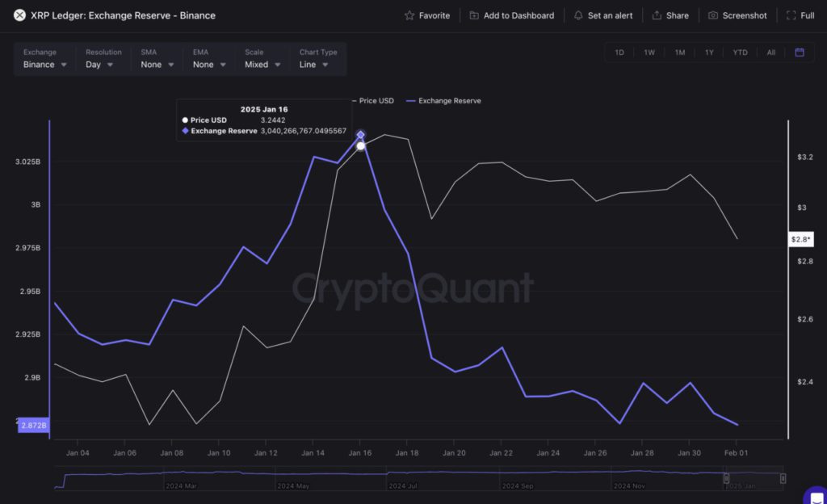Take a Screenshot of the chart
Screen dimensions: 827x504
click(x=737, y=15)
